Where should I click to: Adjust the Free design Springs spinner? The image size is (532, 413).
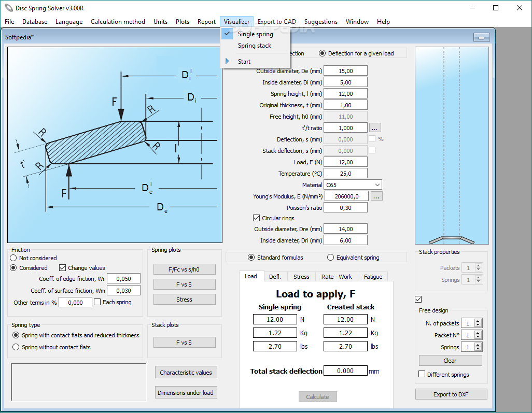[x=478, y=347]
